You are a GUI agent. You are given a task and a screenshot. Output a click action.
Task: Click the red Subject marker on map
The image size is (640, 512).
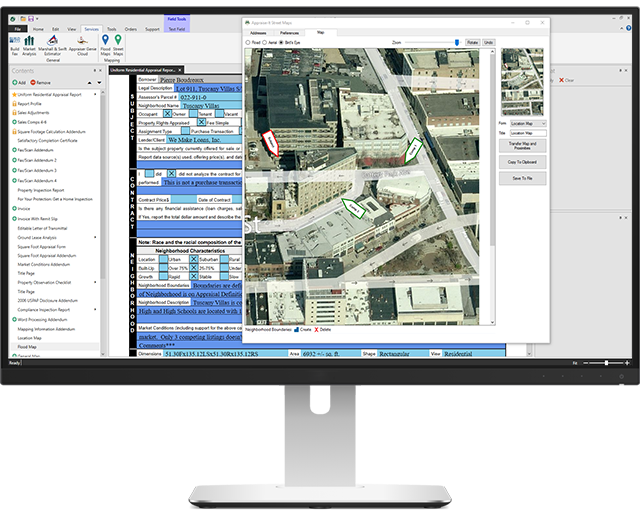point(271,143)
